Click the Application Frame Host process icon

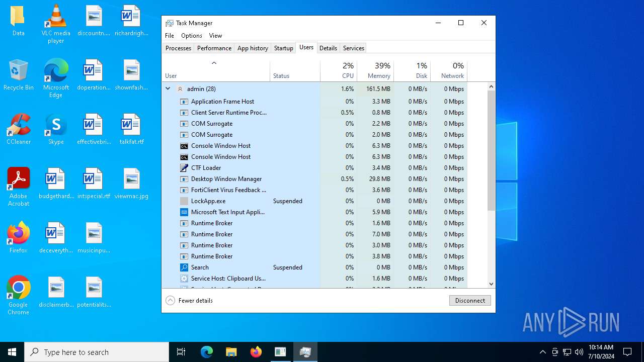(x=184, y=102)
